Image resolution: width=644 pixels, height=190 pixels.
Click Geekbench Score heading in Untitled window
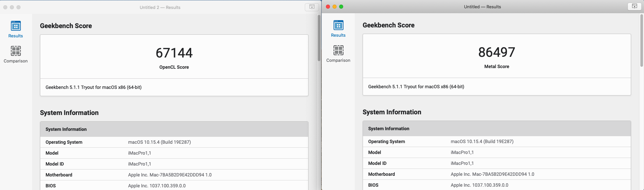(x=388, y=25)
